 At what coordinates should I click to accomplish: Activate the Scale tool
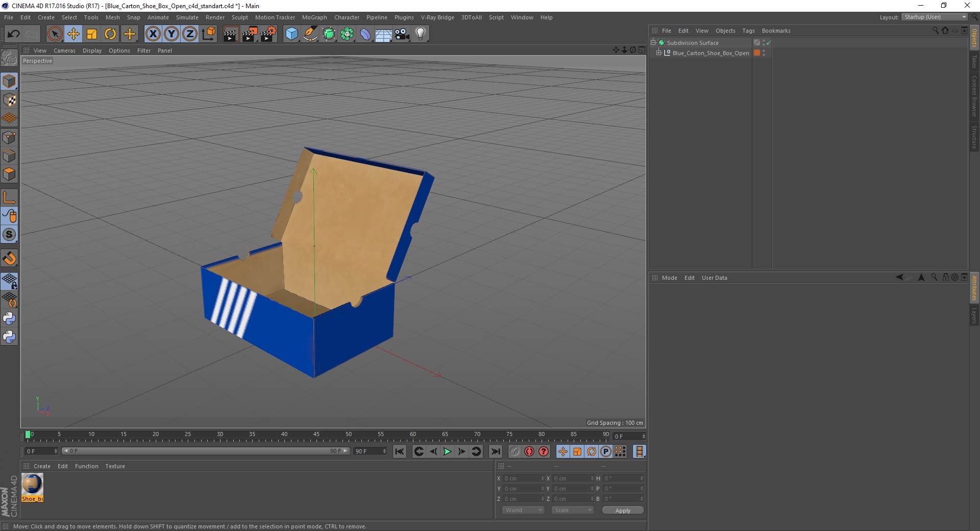click(x=92, y=34)
